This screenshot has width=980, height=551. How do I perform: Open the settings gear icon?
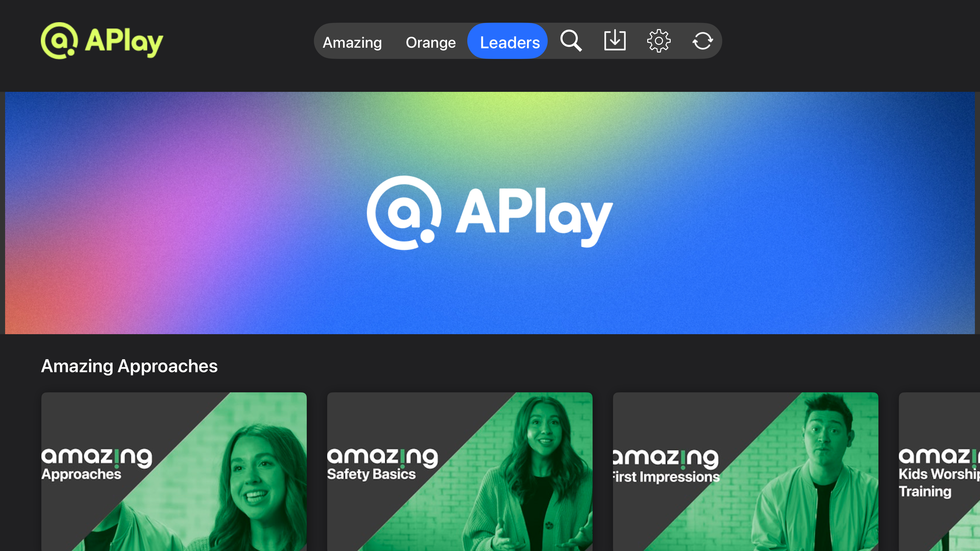(x=658, y=41)
